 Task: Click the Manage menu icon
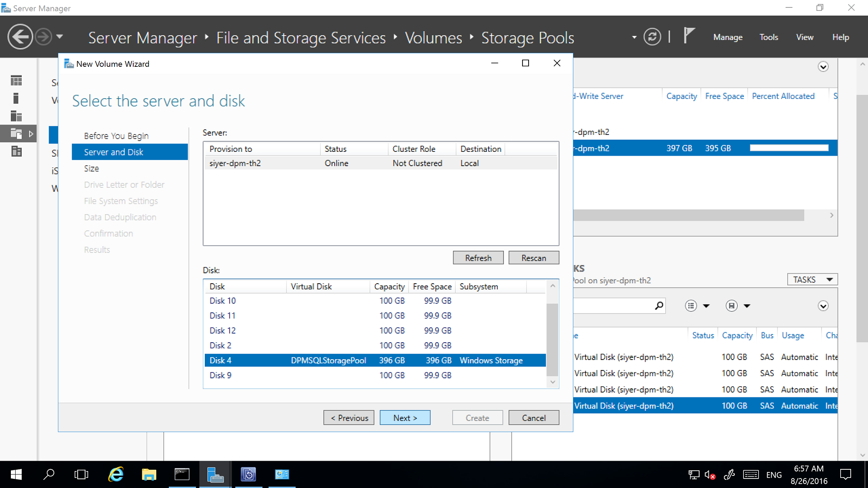728,37
